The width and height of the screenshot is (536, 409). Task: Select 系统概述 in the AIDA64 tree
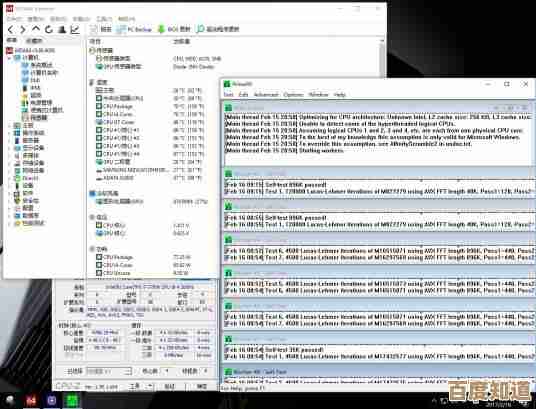click(38, 65)
